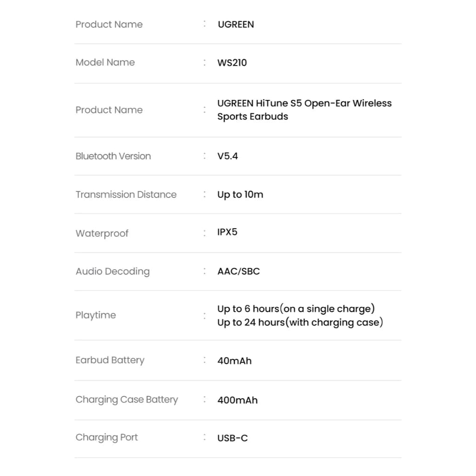The height and width of the screenshot is (476, 476).
Task: Click the Waterproof label
Action: [x=102, y=233]
